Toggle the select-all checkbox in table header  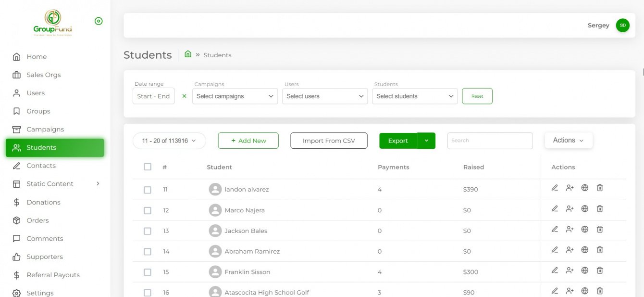148,167
